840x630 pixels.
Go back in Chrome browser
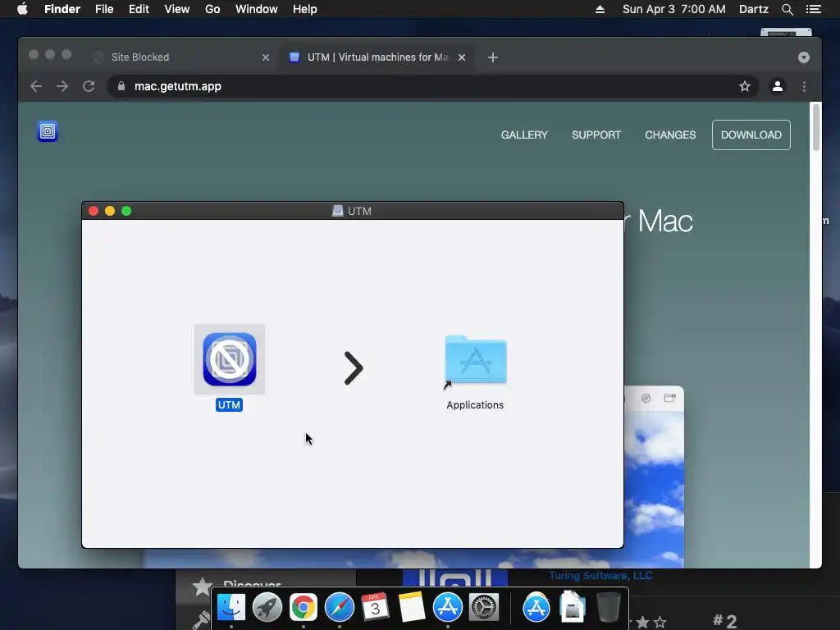[x=36, y=86]
